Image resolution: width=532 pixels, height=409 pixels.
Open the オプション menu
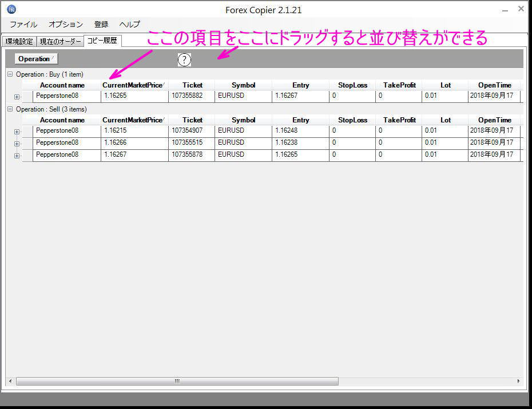click(66, 25)
